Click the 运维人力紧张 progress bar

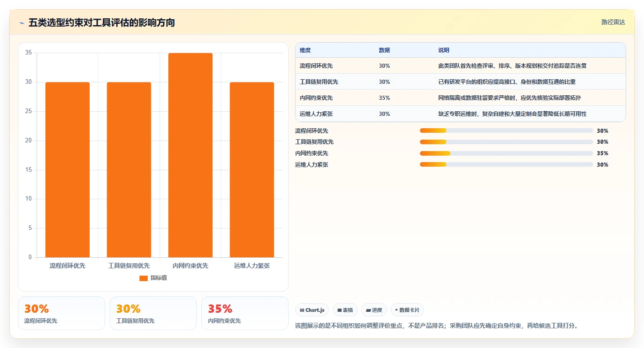pos(506,164)
